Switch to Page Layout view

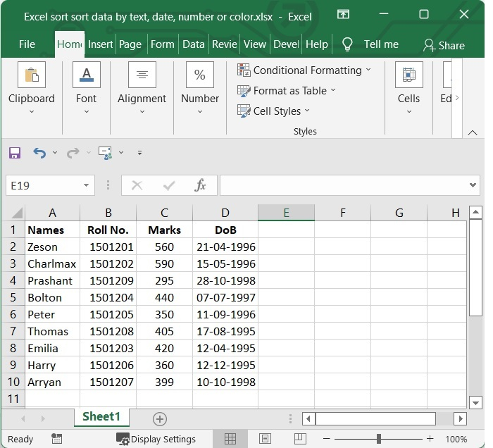pyautogui.click(x=266, y=439)
